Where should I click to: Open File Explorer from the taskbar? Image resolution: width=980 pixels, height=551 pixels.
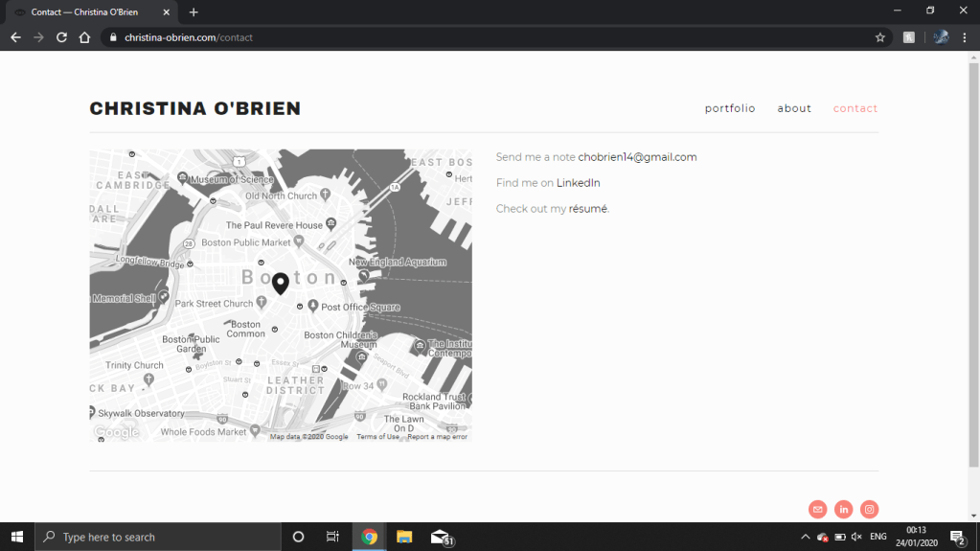click(404, 537)
